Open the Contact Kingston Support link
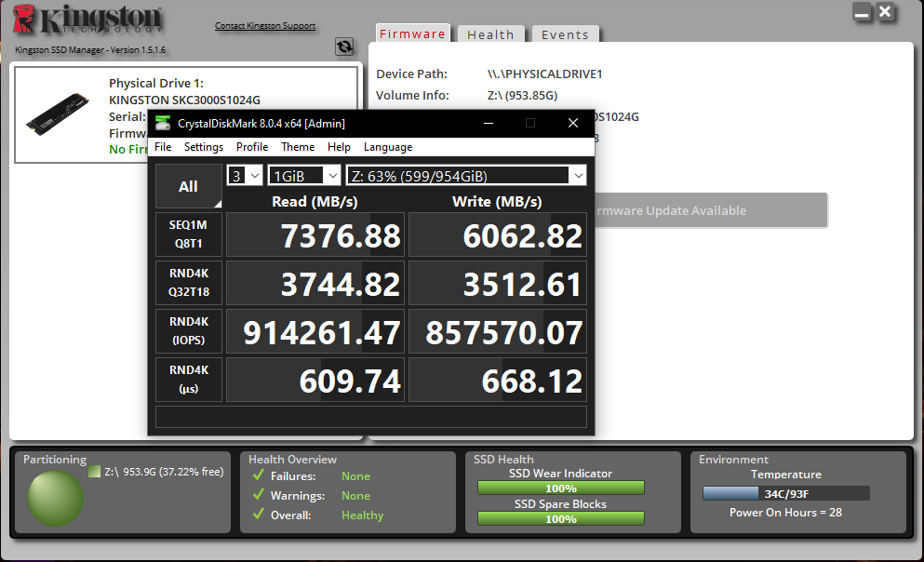Image resolution: width=924 pixels, height=562 pixels. click(265, 26)
